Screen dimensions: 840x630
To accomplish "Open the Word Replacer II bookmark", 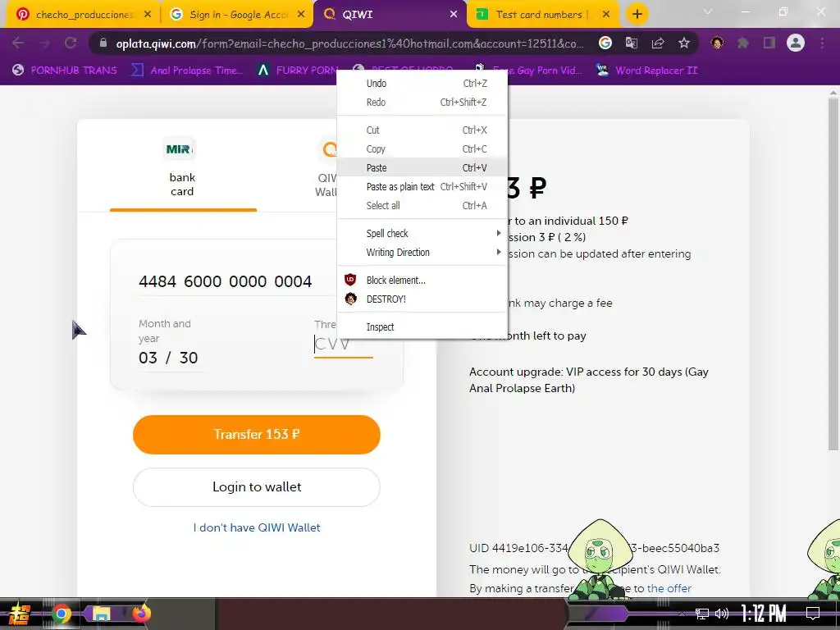I will coord(647,71).
